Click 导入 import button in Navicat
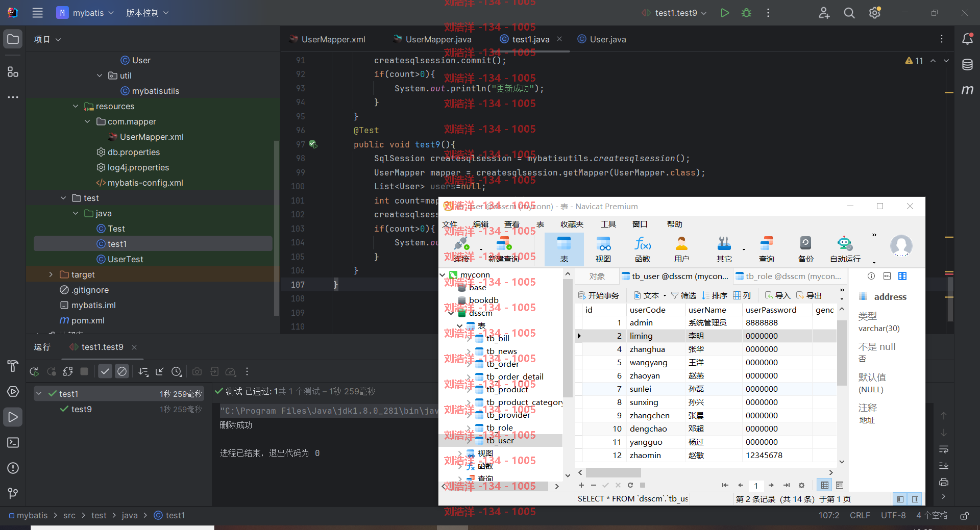 pos(777,295)
